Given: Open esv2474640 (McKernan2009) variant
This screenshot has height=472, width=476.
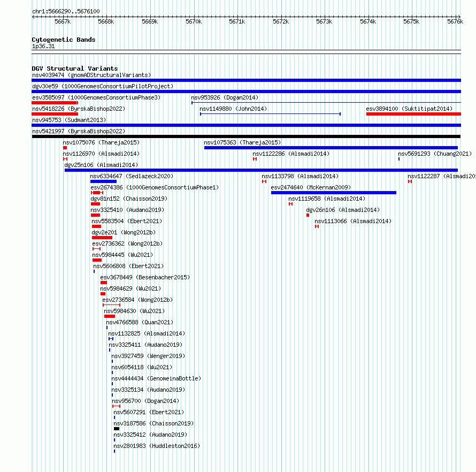Looking at the screenshot, I should coord(311,187).
